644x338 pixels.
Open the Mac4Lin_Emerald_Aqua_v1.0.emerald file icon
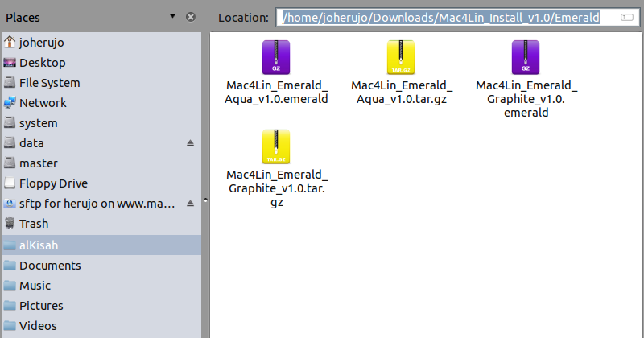click(x=276, y=57)
